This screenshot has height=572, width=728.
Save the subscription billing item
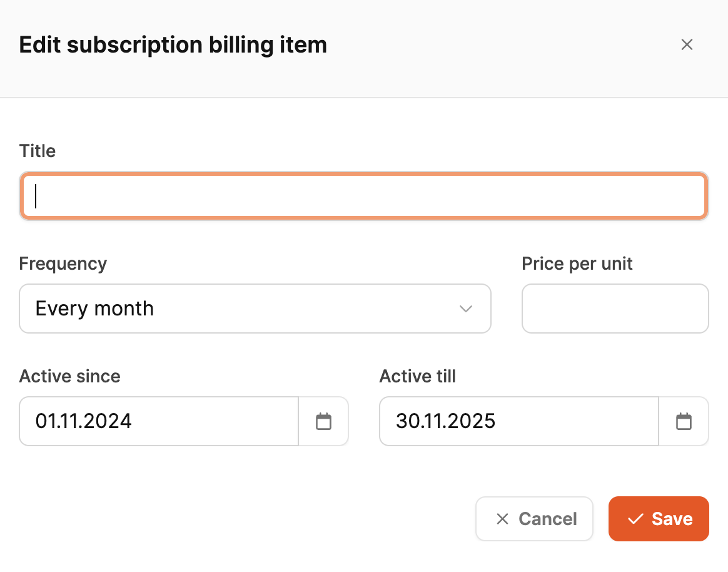point(659,519)
